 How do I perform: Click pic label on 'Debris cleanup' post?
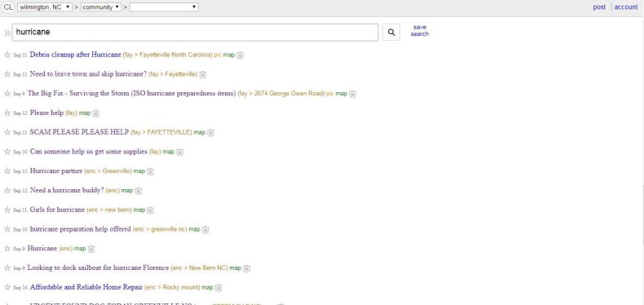pos(218,55)
